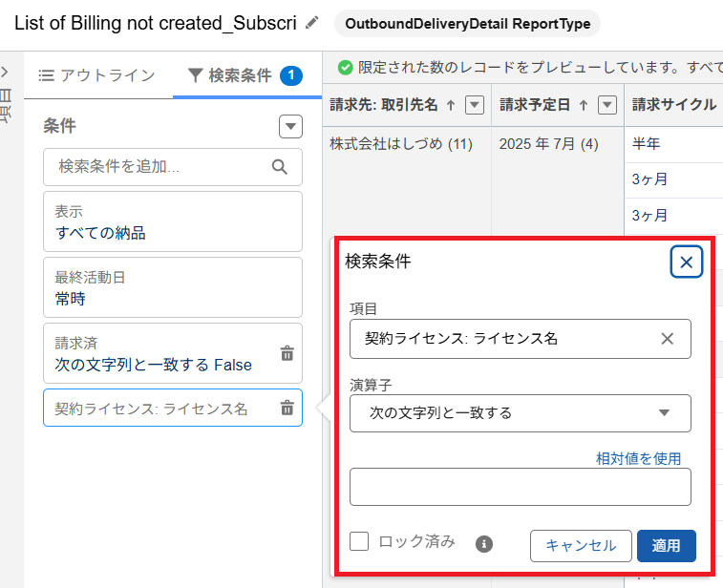
Task: Click the 適用 button
Action: [x=667, y=546]
